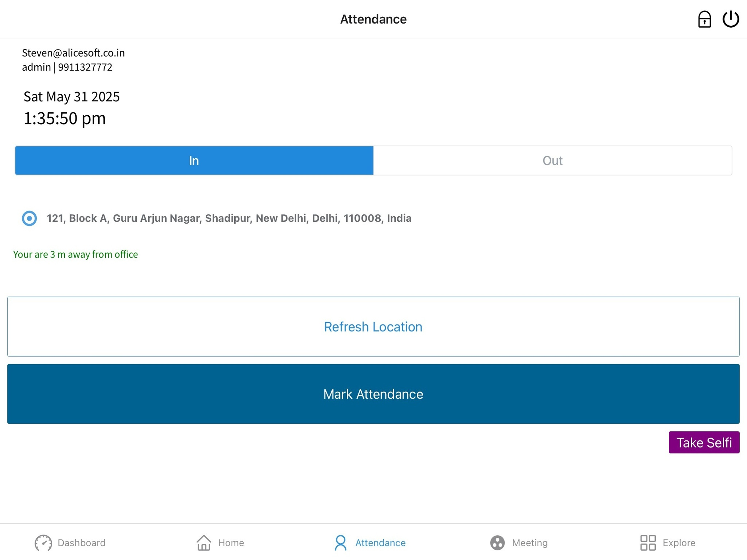747x560 pixels.
Task: Click the Sat May 31 2025 date
Action: 72,97
